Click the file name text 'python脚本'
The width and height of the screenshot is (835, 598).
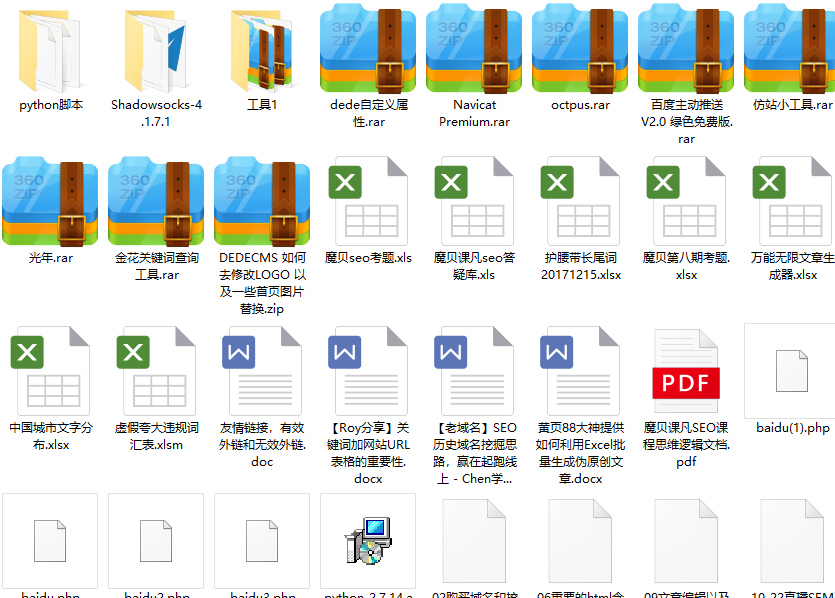click(x=51, y=105)
